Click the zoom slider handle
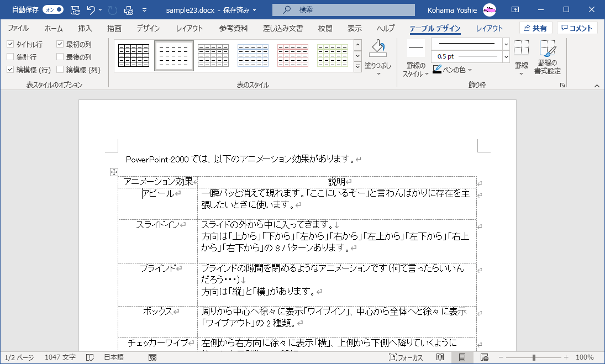The width and height of the screenshot is (605, 364). pyautogui.click(x=534, y=357)
